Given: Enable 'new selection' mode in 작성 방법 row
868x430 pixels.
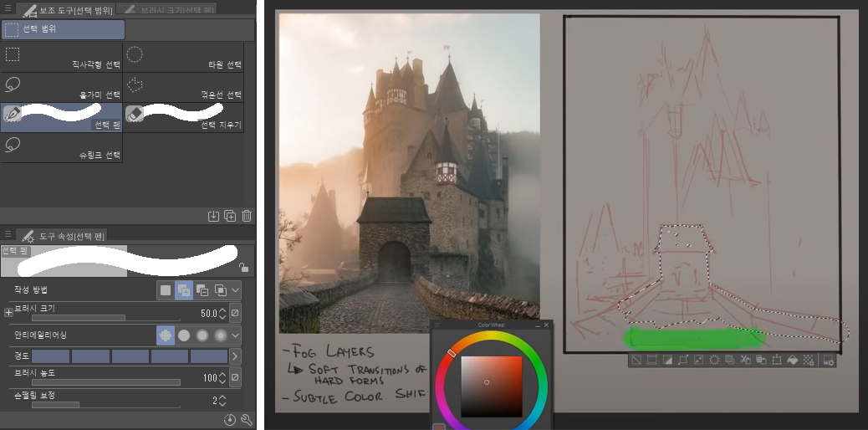Looking at the screenshot, I should pos(166,290).
